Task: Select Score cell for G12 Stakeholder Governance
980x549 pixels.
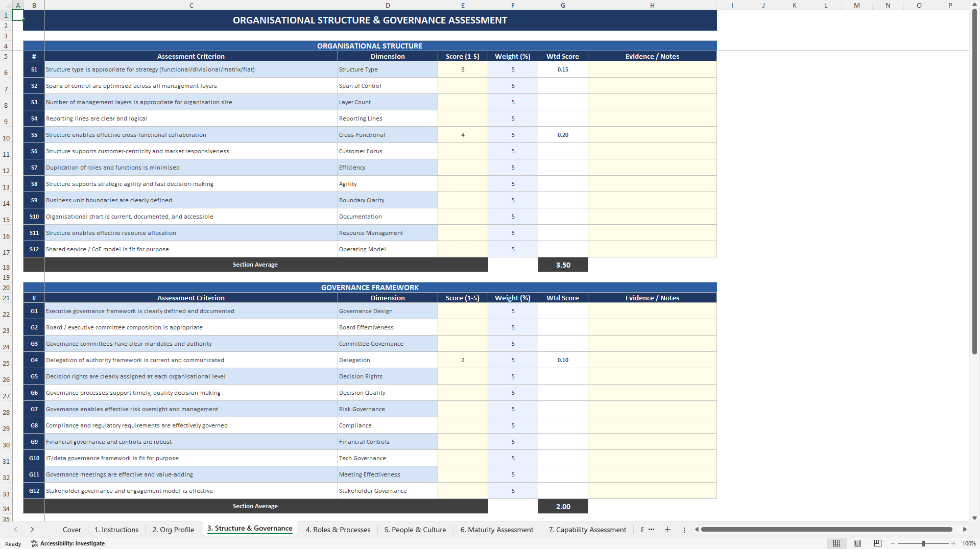Action: tap(463, 491)
